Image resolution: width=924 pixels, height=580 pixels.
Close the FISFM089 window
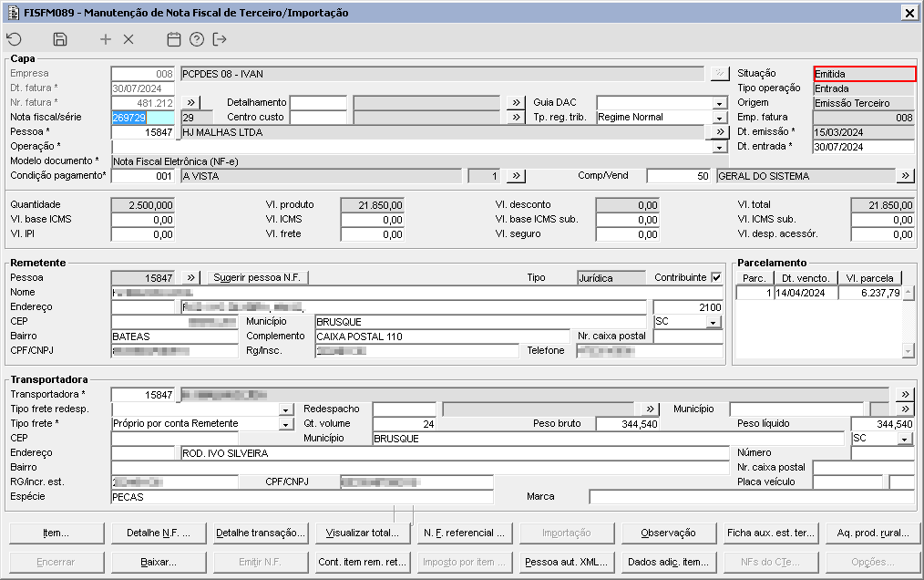coord(909,13)
